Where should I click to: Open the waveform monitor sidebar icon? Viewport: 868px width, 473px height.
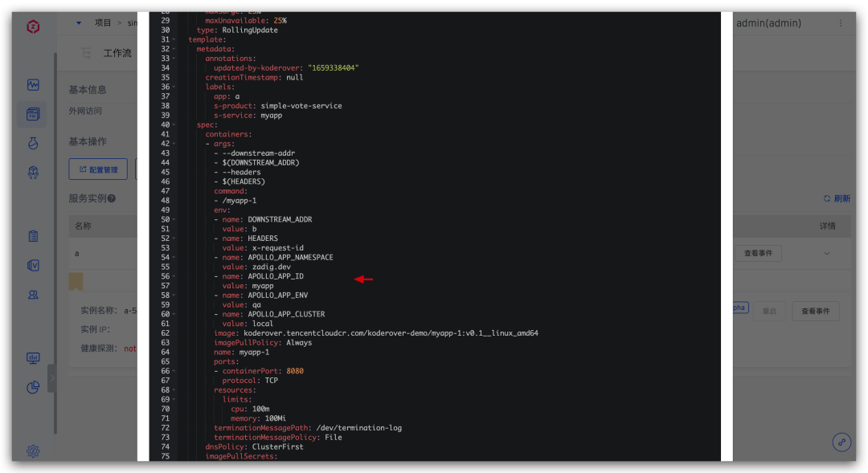click(x=33, y=84)
